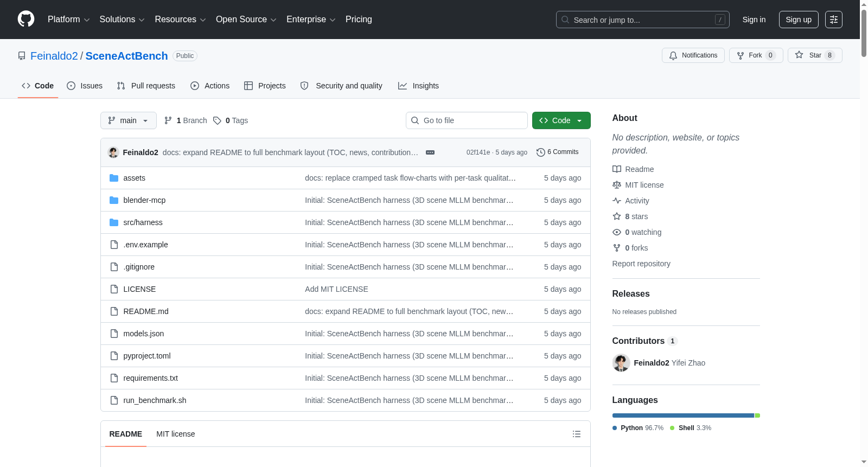The image size is (868, 467).
Task: Go to the GitHub homepage logo
Action: point(26,19)
